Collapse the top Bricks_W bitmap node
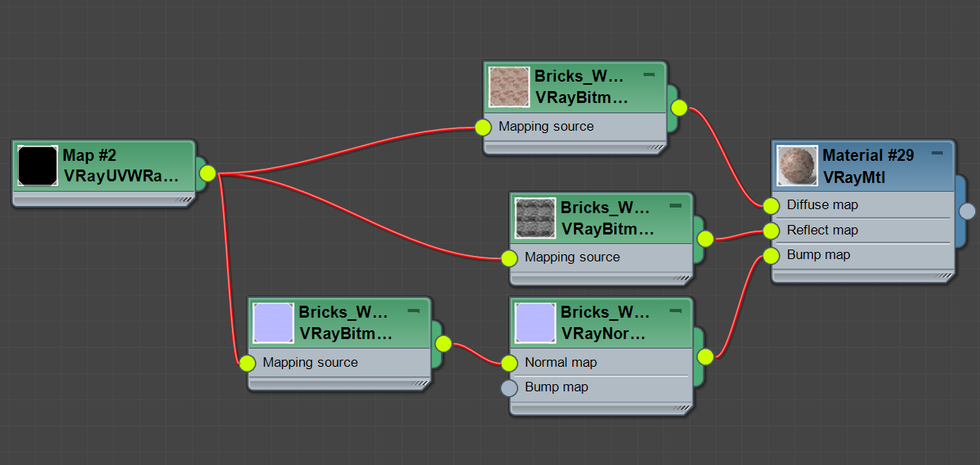The height and width of the screenshot is (465, 980). (648, 74)
